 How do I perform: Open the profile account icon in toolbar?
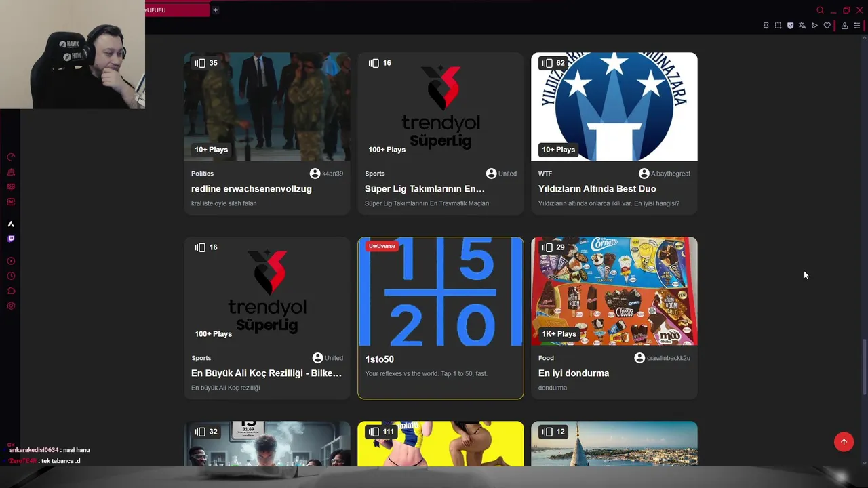tap(844, 26)
